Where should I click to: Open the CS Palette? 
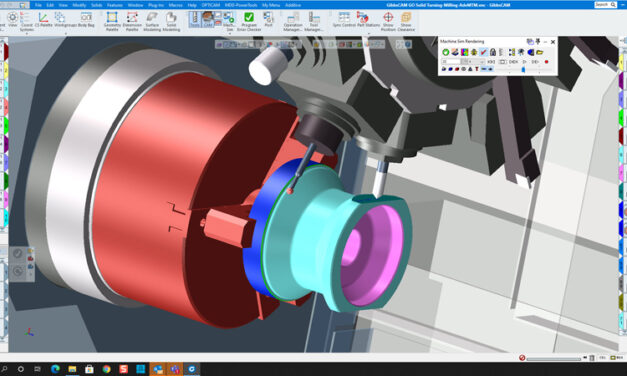43,19
